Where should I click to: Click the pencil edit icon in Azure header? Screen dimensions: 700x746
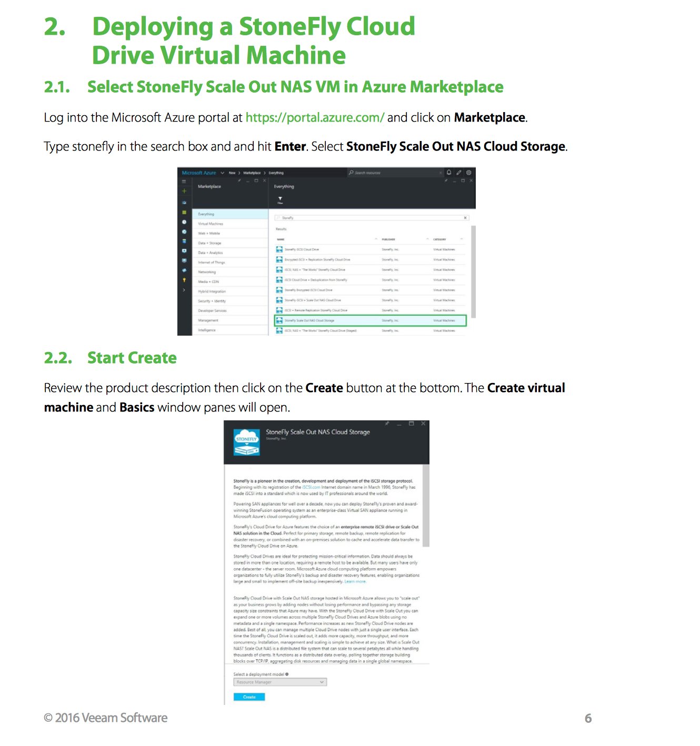click(x=459, y=173)
